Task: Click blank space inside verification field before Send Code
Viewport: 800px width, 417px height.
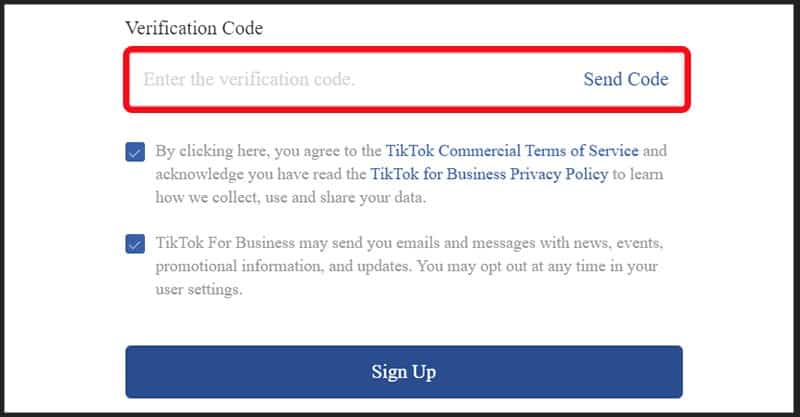Action: tap(470, 79)
